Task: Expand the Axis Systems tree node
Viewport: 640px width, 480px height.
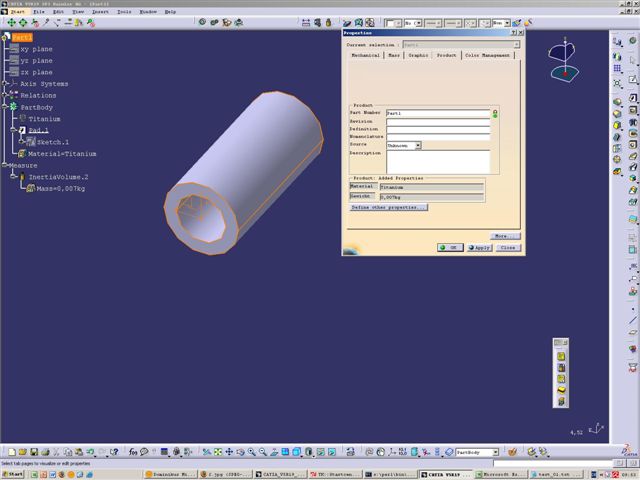Action: point(5,84)
